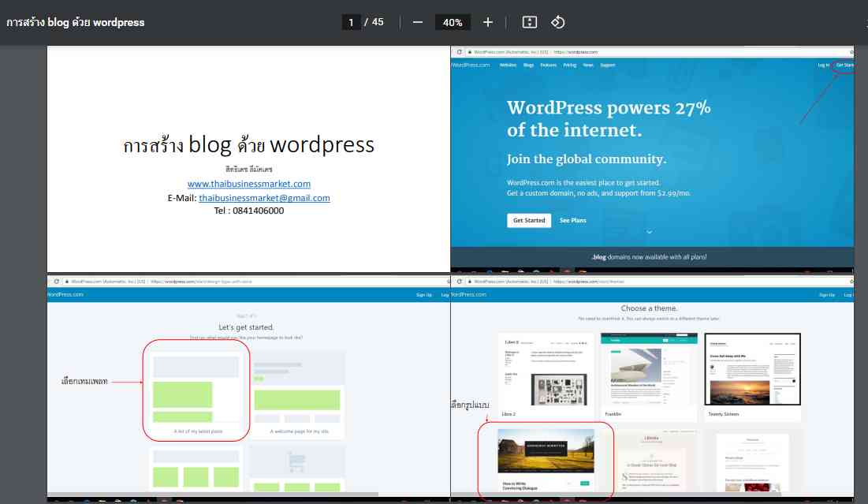This screenshot has height=504, width=868.
Task: Open the Pricing menu item
Action: click(x=569, y=65)
